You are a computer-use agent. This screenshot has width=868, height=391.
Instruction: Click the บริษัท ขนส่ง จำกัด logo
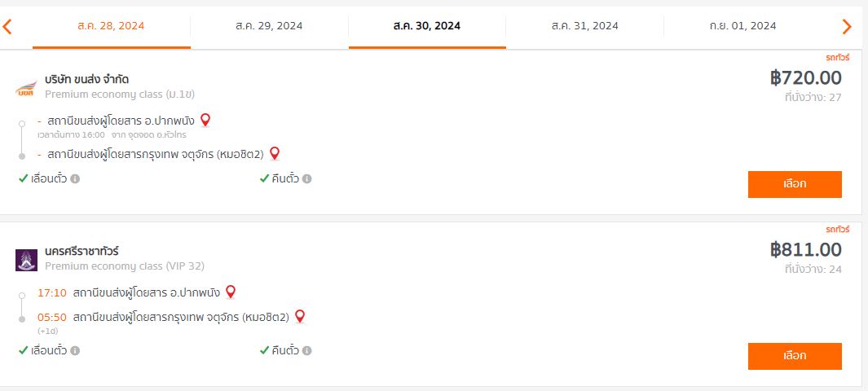[26, 89]
